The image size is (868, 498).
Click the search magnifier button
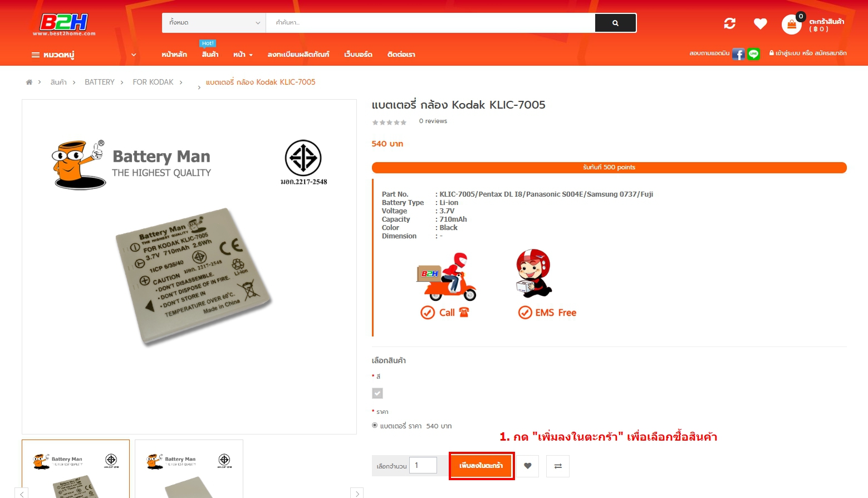click(615, 23)
